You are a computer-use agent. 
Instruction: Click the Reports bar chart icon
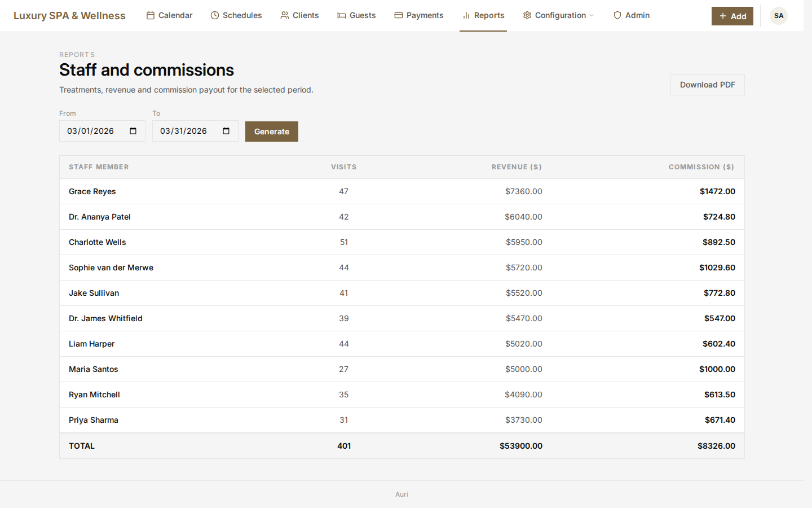pyautogui.click(x=466, y=15)
